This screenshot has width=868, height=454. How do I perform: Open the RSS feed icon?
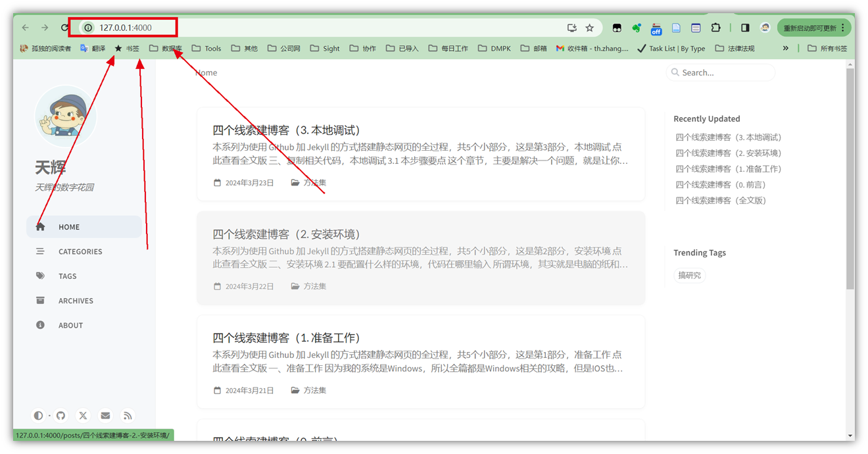pos(128,415)
